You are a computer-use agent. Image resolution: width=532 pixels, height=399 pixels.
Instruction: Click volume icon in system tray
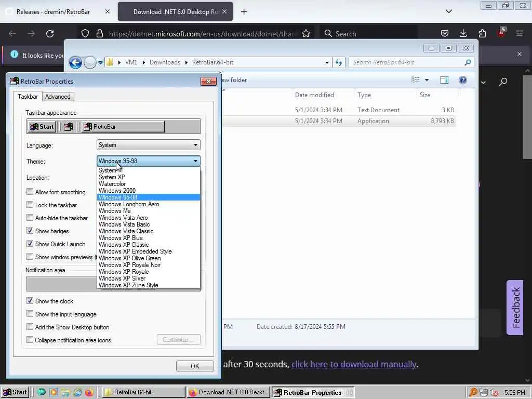[x=495, y=393]
